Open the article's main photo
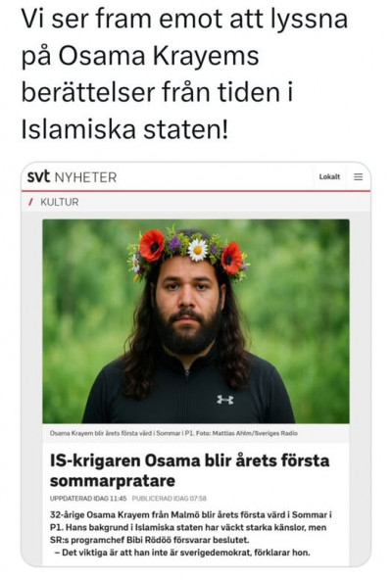 (196, 321)
